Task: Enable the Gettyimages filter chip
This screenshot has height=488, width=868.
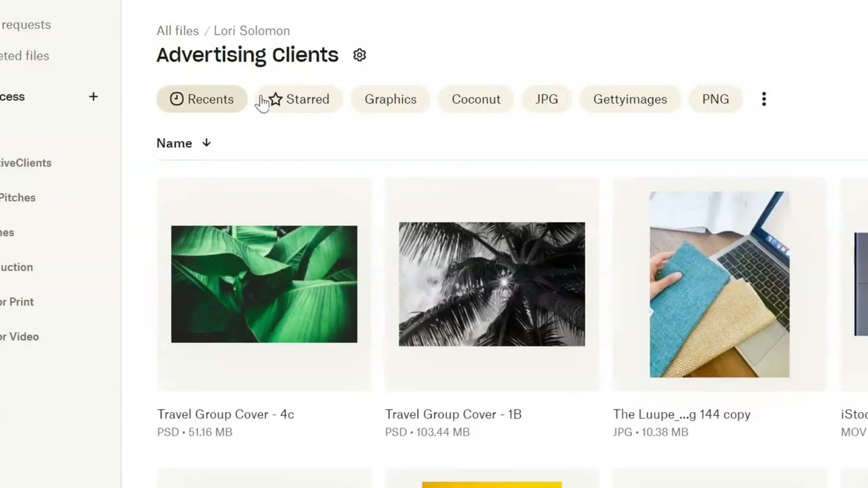Action: pyautogui.click(x=630, y=99)
